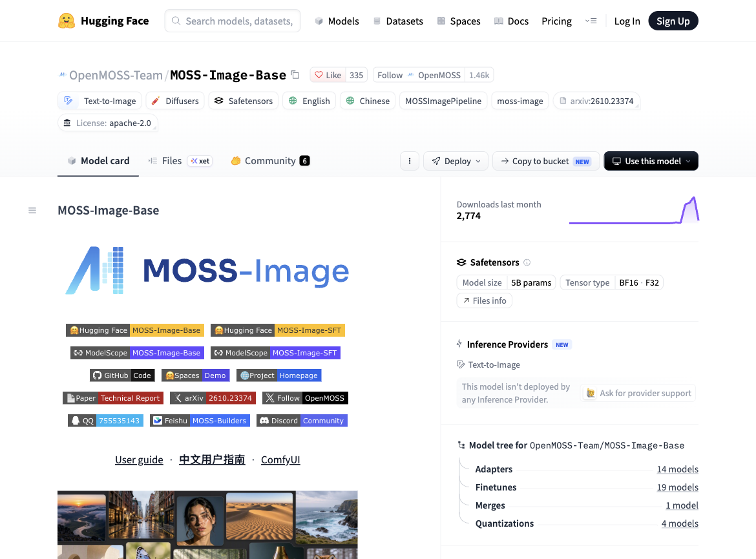Click the MOSS-Image logo graphic
This screenshot has height=559, width=756.
click(207, 270)
